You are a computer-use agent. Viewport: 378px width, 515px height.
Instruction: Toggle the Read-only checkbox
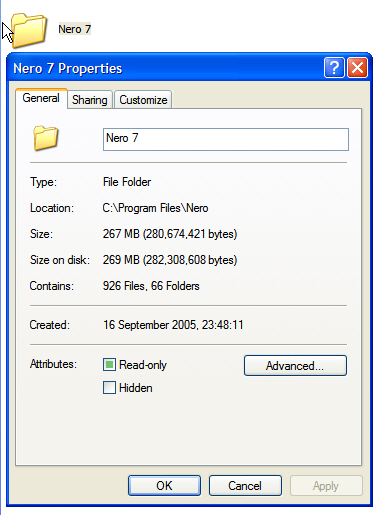(109, 365)
